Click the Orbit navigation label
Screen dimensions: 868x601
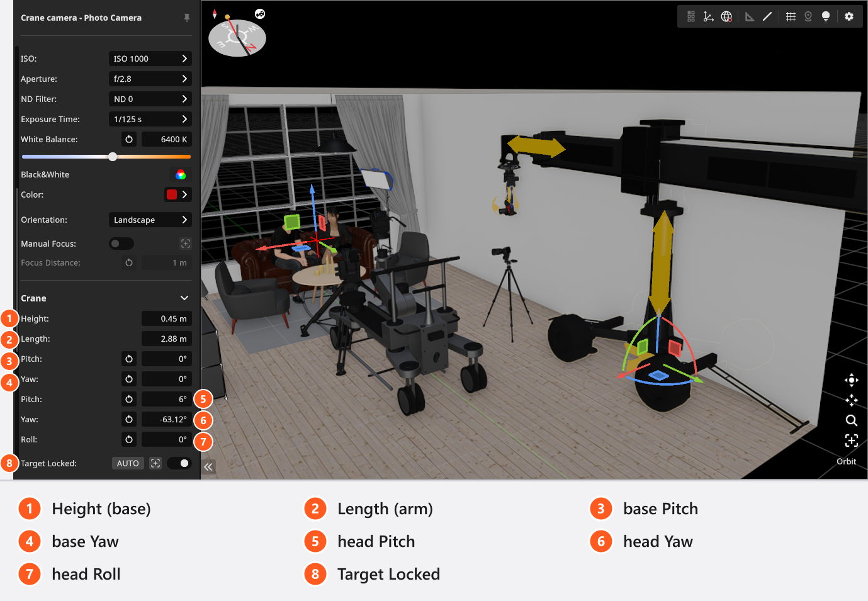click(x=847, y=461)
